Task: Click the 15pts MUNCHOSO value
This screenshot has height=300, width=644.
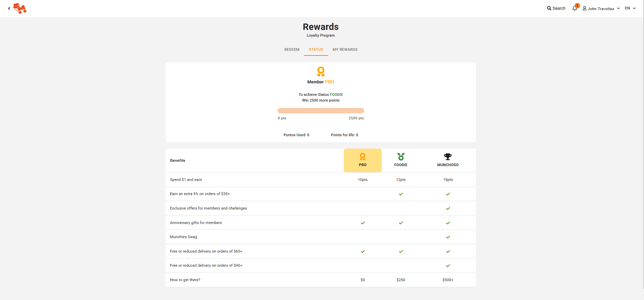Action: (x=448, y=180)
